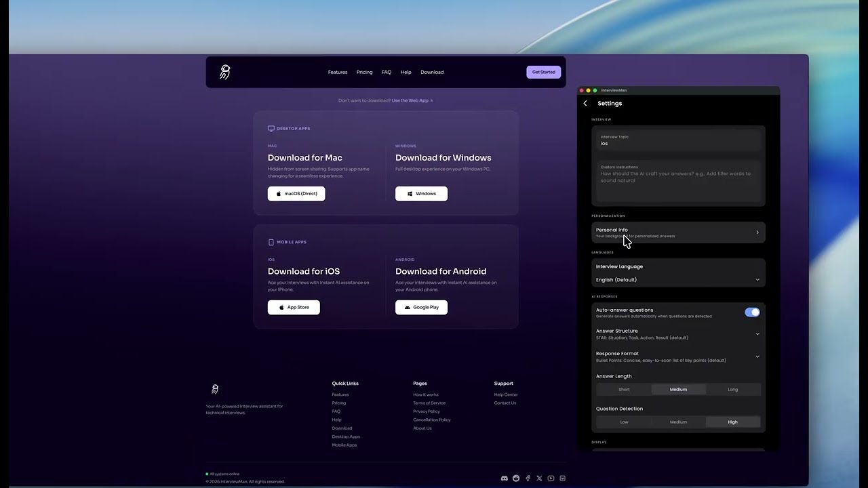Image resolution: width=868 pixels, height=488 pixels.
Task: Open the Interview Language dropdown
Action: (x=678, y=280)
